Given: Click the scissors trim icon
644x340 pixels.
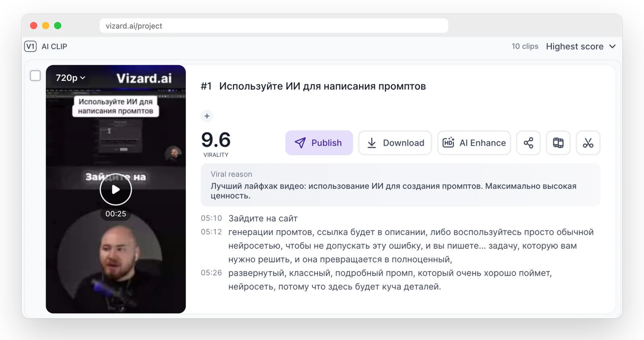Looking at the screenshot, I should coord(588,143).
